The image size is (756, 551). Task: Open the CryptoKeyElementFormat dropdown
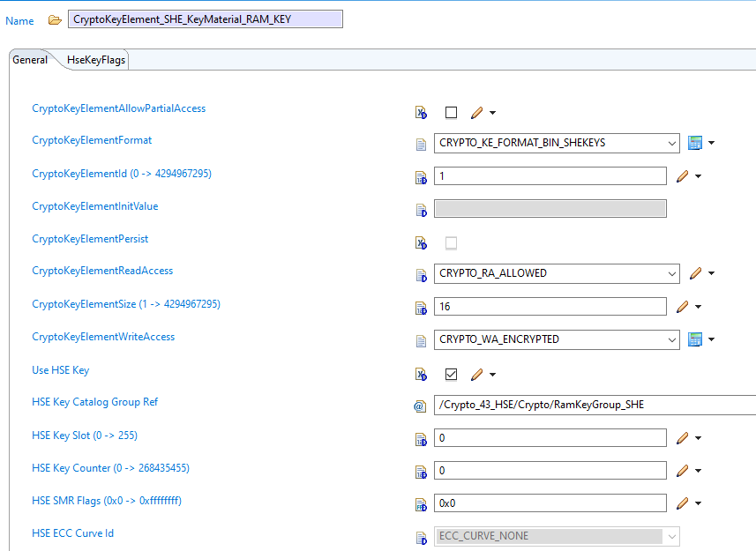coord(672,142)
